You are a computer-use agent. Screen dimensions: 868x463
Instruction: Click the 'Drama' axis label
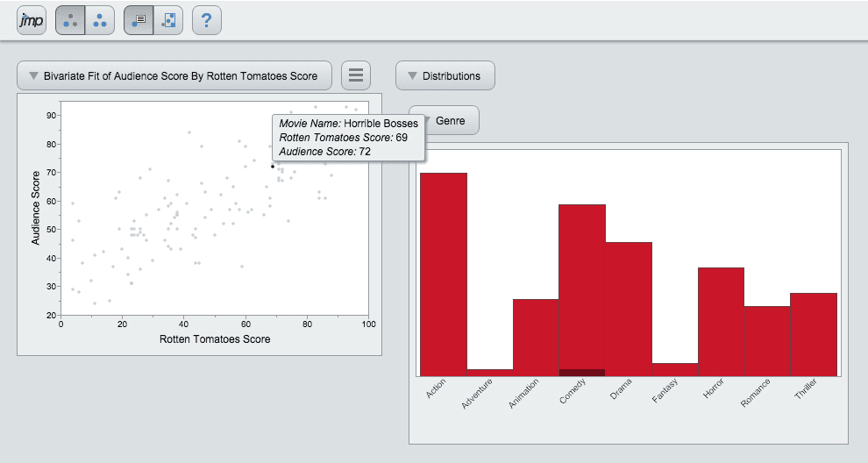(x=621, y=389)
